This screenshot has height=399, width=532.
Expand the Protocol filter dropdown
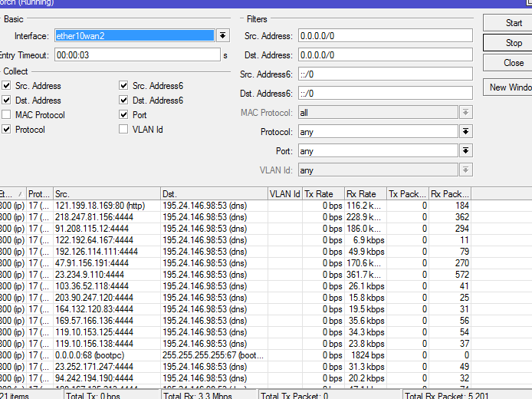point(465,132)
